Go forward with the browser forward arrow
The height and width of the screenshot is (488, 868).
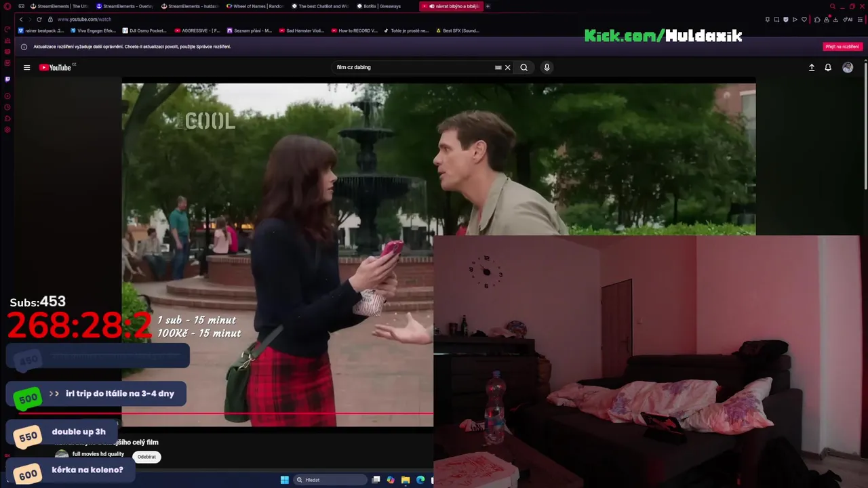coord(30,19)
